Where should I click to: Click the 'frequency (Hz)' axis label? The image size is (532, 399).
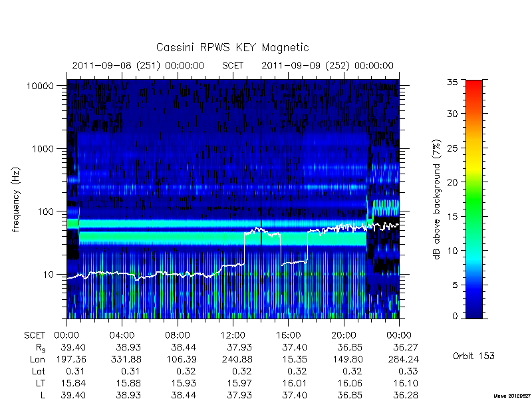pos(16,199)
